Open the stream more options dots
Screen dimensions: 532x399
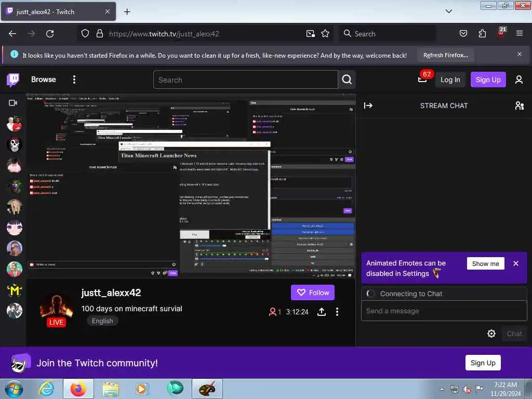(x=337, y=312)
